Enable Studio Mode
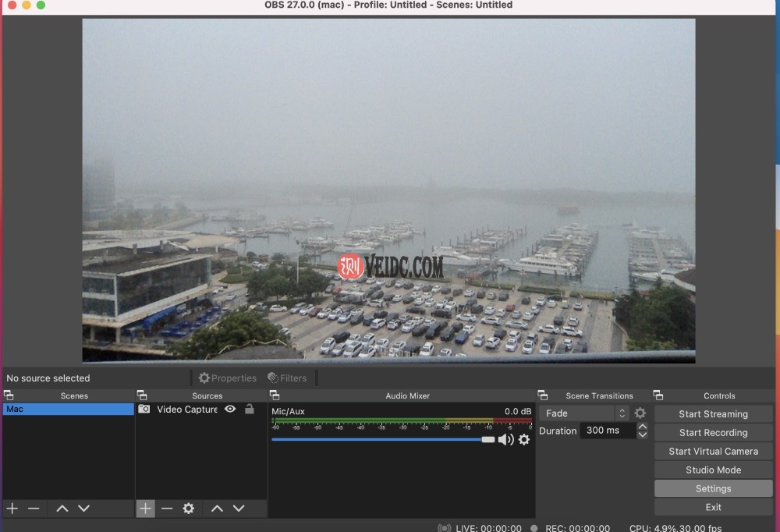The image size is (780, 532). pos(713,470)
